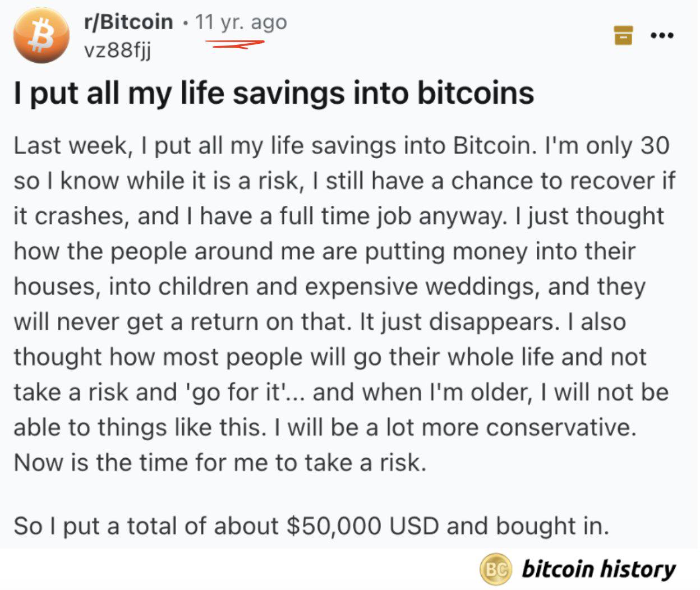Click the opening words 'Last week' in the body
The height and width of the screenshot is (590, 700).
[71, 146]
